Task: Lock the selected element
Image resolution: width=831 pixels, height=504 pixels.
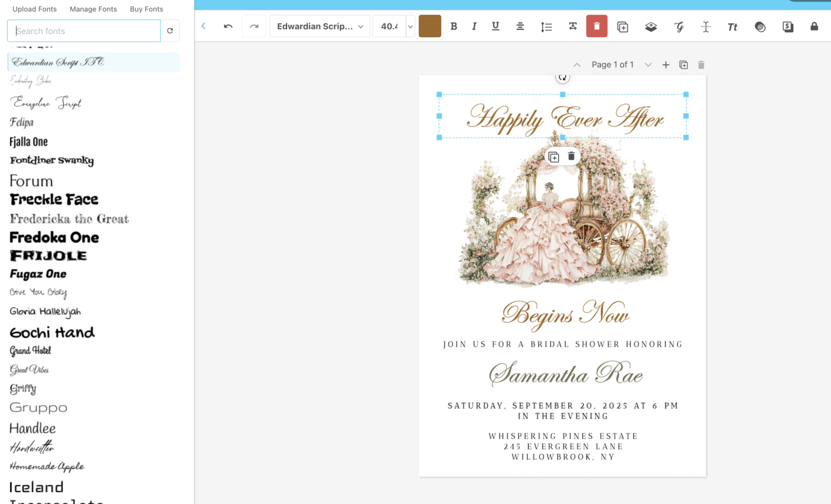Action: pos(814,26)
